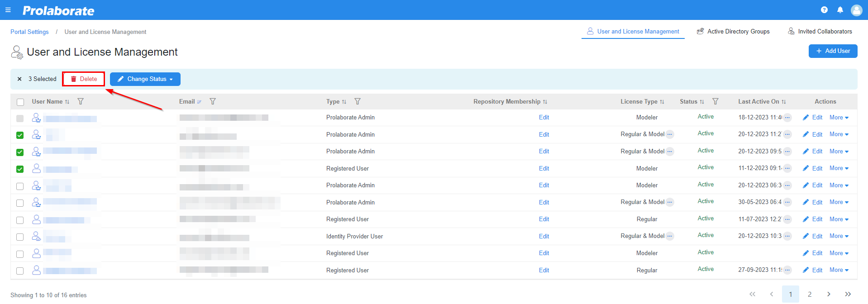Click pencil Edit action in 11-07-2023 row
The image size is (868, 304).
[813, 219]
